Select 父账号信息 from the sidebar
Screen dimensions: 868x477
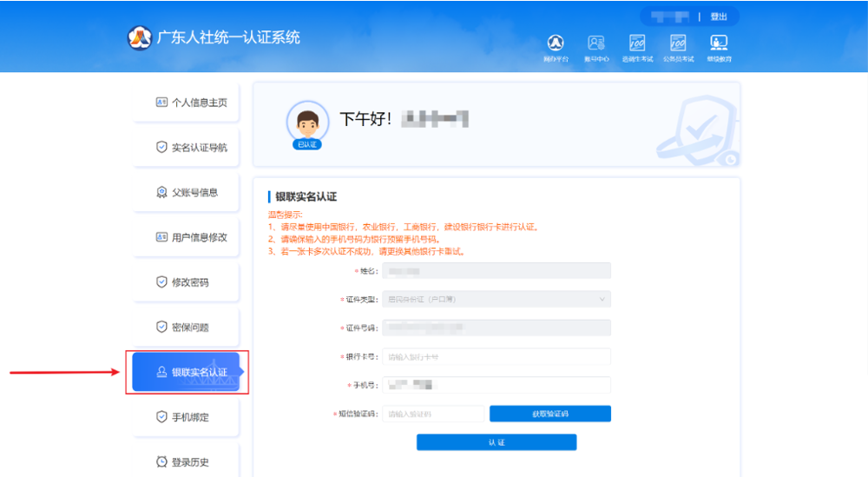point(186,192)
